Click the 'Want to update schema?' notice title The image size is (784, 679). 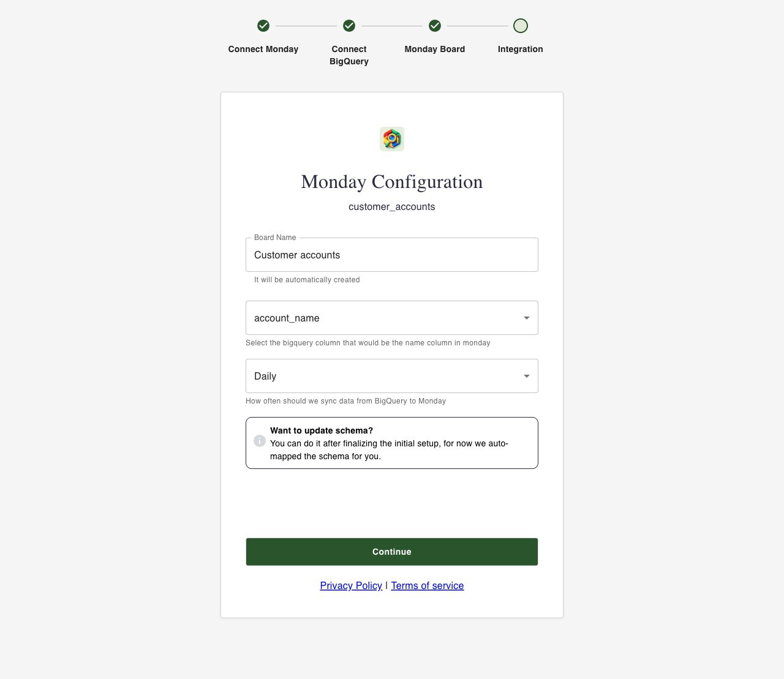(x=322, y=430)
